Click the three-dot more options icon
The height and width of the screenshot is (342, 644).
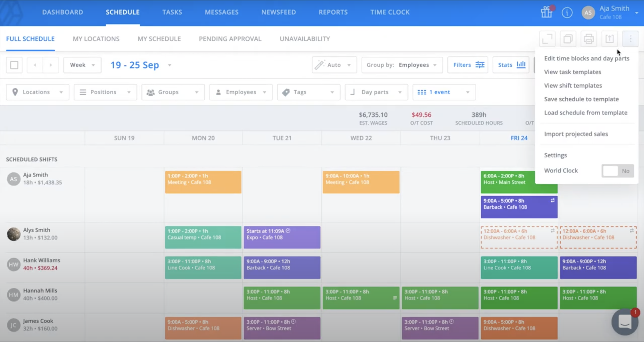(630, 39)
